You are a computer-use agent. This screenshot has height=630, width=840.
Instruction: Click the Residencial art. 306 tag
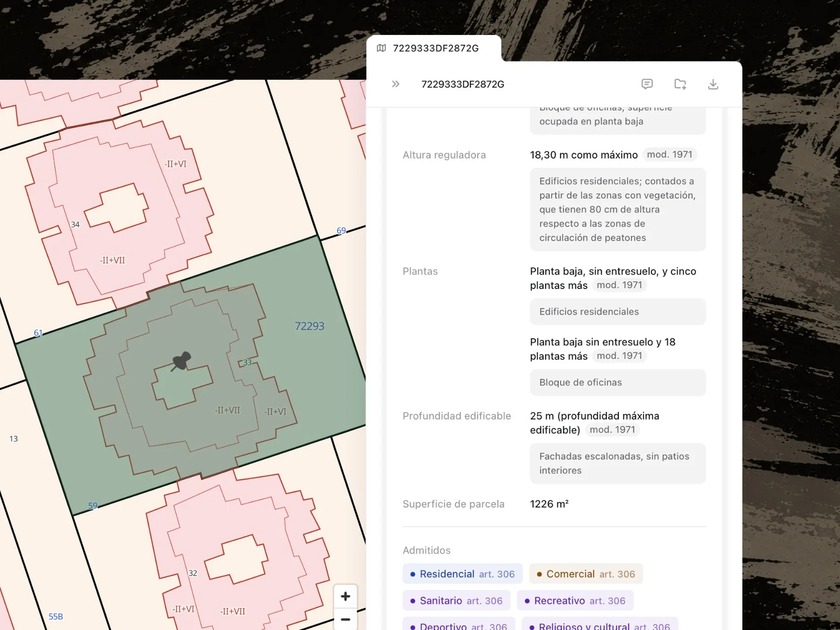[463, 574]
